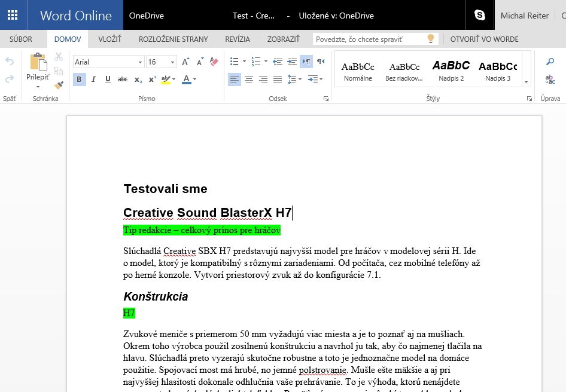Expand the Arial font name dropdown
Screen dimensions: 566x392
140,62
